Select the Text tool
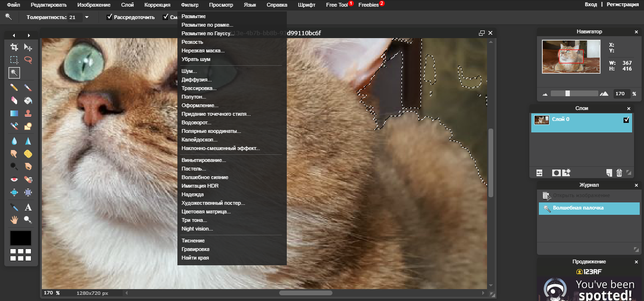Image resolution: width=644 pixels, height=301 pixels. (28, 207)
